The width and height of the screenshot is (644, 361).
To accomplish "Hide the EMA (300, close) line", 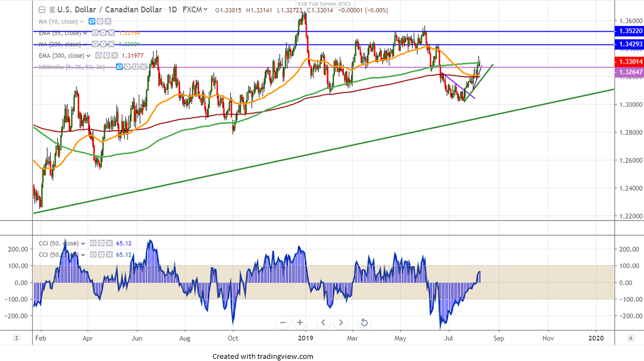I will click(99, 55).
